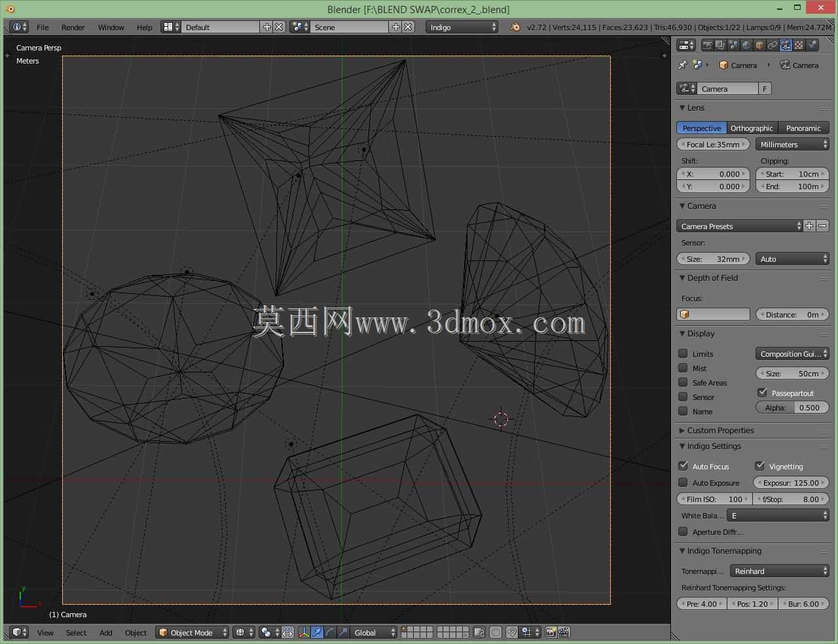Viewport: 838px width, 644px height.
Task: Open the Indigo render engine dropdown
Action: [x=462, y=27]
